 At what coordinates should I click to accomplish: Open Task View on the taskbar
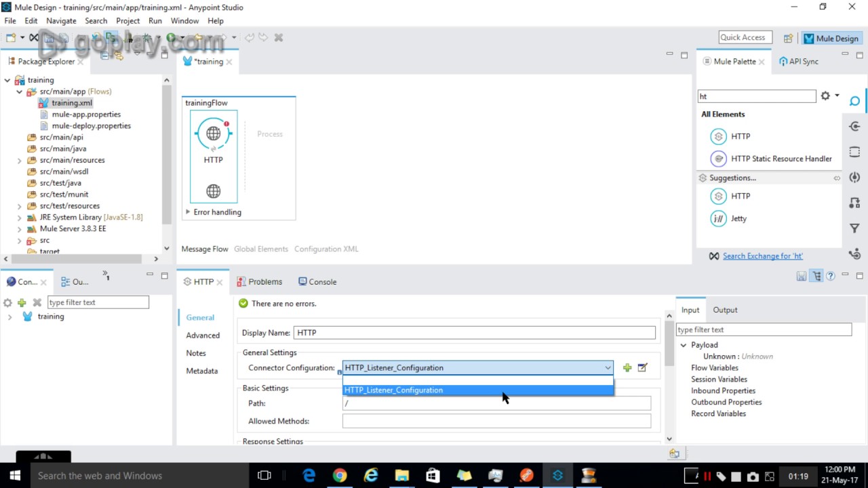tap(264, 475)
